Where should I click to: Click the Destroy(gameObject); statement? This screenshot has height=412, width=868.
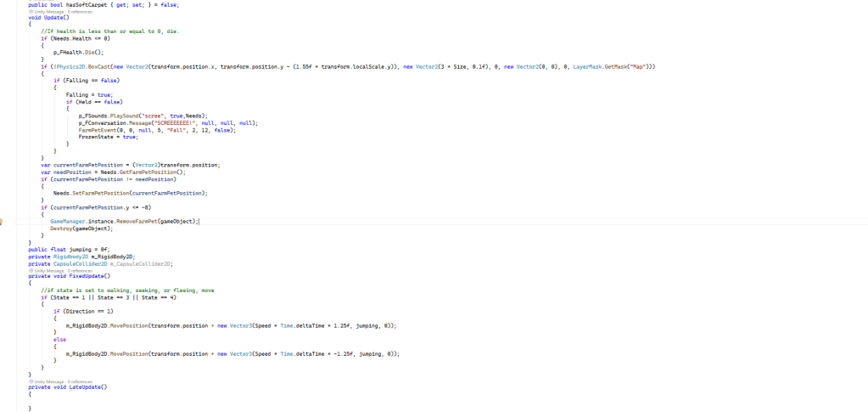click(81, 228)
